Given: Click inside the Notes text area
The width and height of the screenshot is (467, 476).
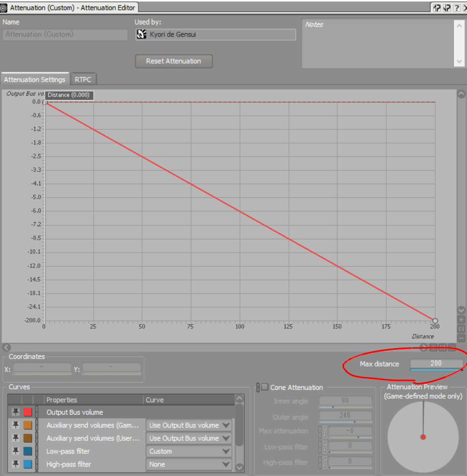Looking at the screenshot, I should 378,44.
